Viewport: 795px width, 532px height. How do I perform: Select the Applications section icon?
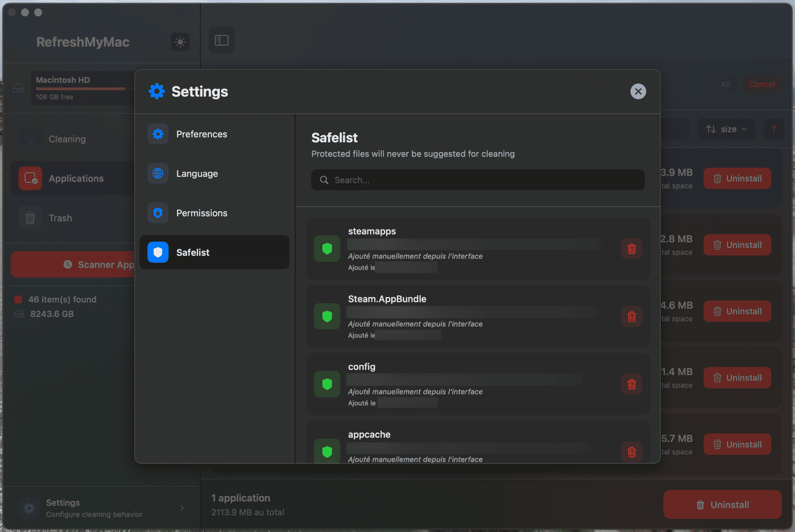(x=30, y=178)
